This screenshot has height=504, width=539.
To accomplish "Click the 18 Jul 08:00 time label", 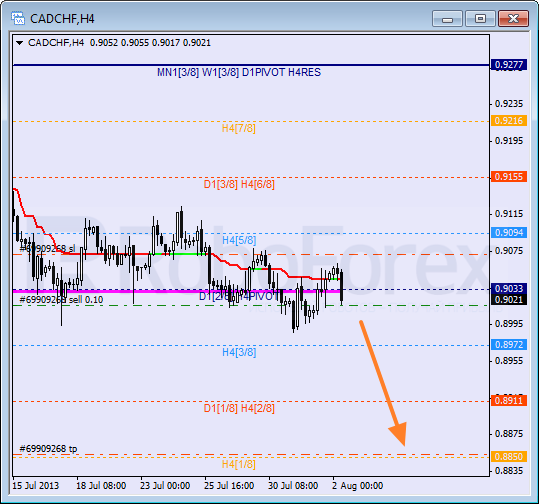I will point(101,486).
